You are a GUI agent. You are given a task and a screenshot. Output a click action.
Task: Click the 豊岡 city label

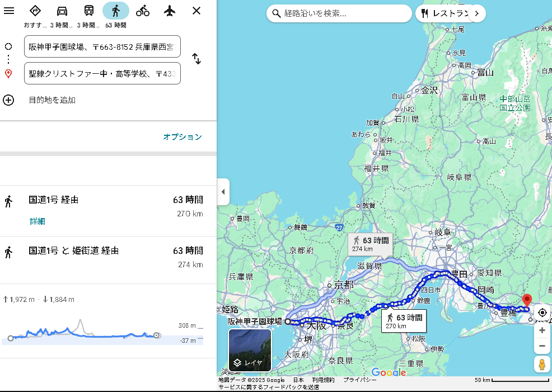point(243,219)
